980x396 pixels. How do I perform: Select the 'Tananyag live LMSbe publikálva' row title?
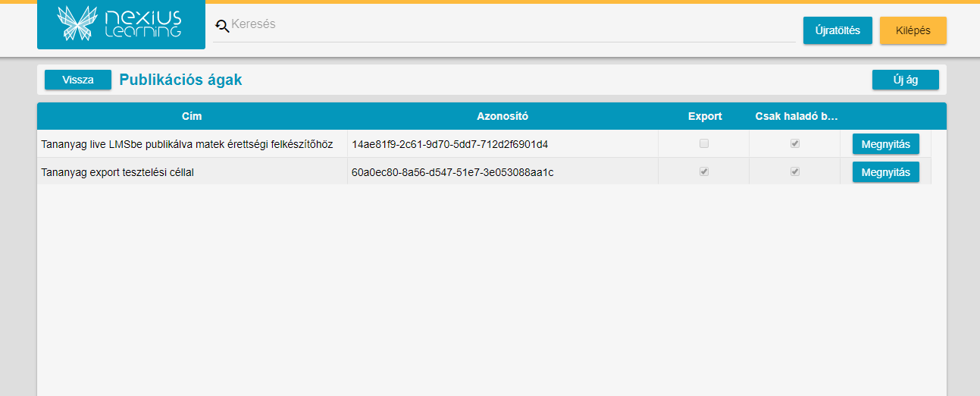coord(186,144)
